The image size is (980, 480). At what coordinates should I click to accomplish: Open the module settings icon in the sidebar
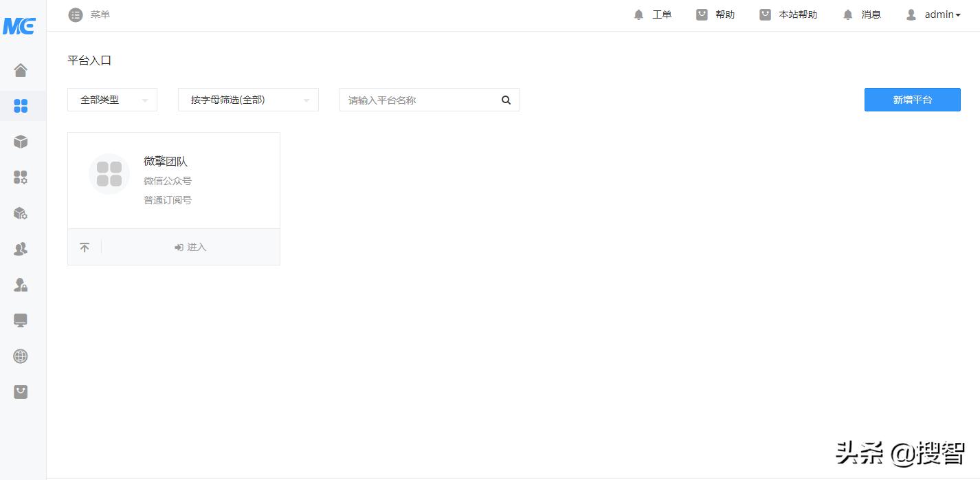(x=21, y=177)
